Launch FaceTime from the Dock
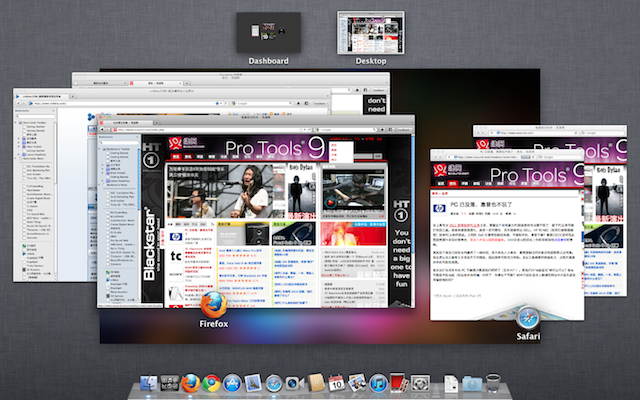 point(295,384)
